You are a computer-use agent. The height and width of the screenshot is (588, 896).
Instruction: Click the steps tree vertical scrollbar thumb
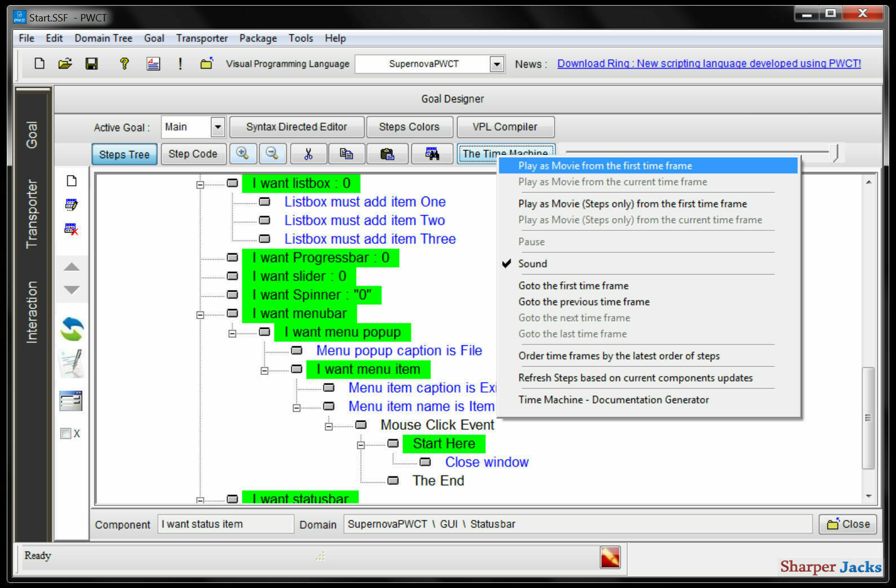tap(868, 418)
